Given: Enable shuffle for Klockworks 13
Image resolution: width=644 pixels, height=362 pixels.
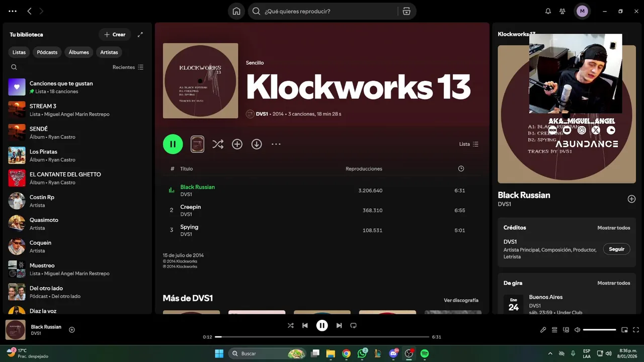Looking at the screenshot, I should tap(217, 144).
